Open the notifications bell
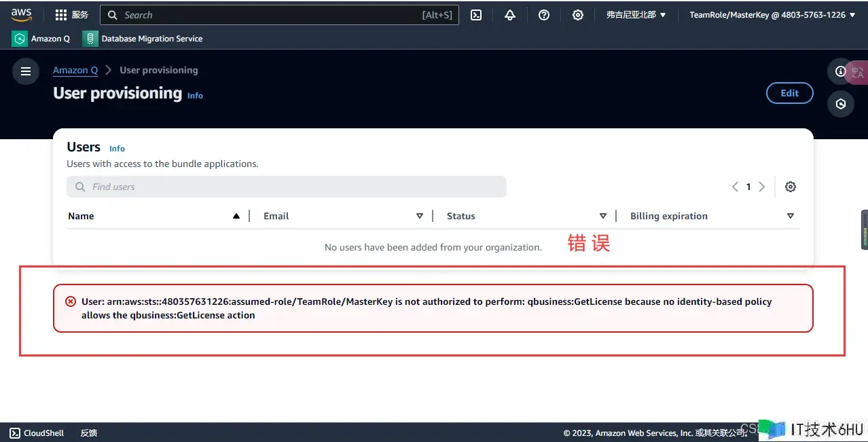Viewport: 868px width, 442px height. (510, 15)
